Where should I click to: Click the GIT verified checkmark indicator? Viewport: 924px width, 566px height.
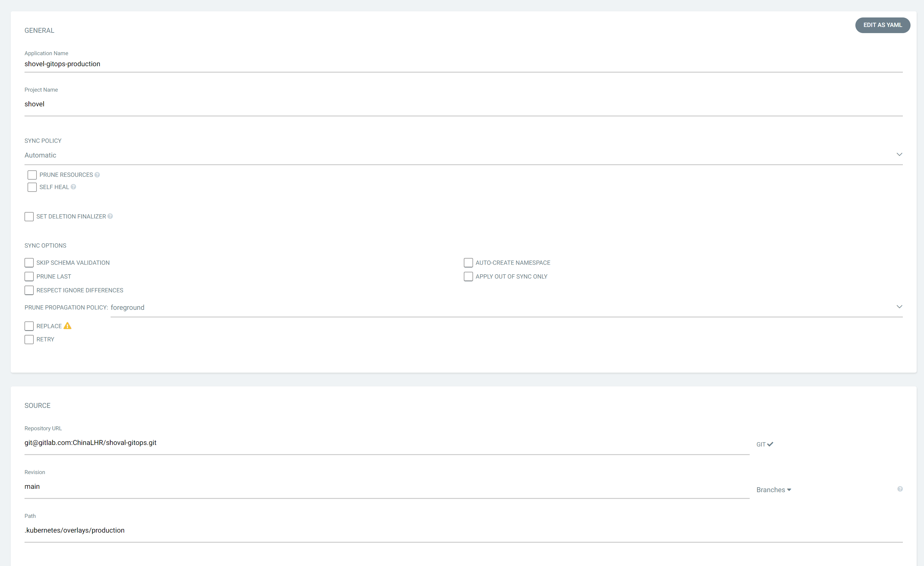pyautogui.click(x=770, y=444)
